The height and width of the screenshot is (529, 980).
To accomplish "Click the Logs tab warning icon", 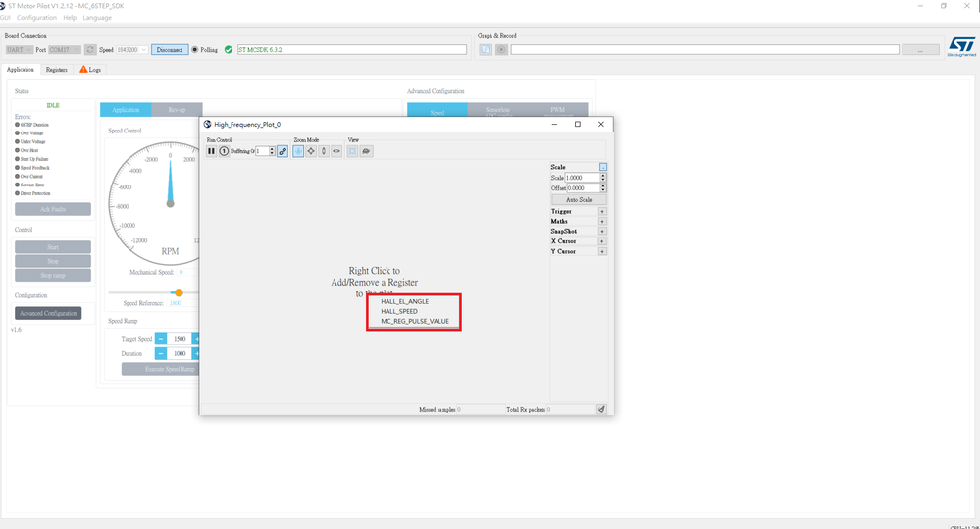I will (83, 69).
